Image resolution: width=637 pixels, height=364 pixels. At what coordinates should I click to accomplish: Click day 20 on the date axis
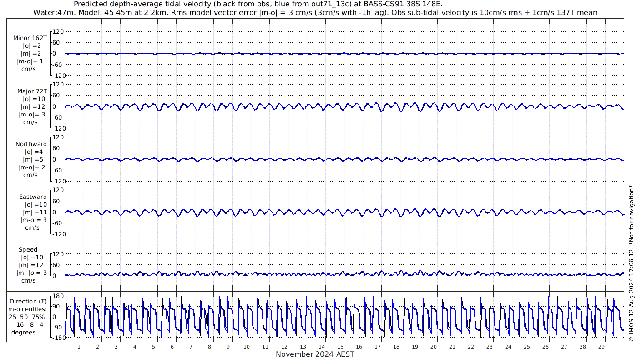(x=433, y=347)
